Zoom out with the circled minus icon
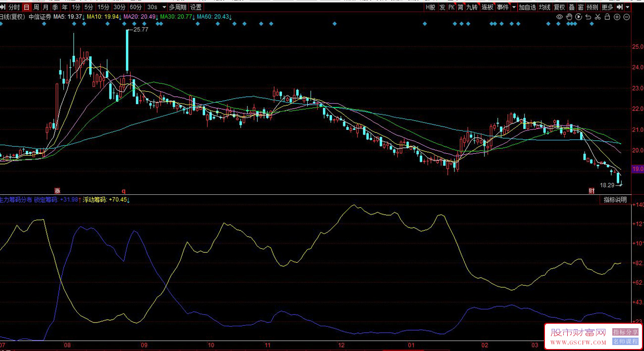The height and width of the screenshot is (351, 644). [x=627, y=17]
